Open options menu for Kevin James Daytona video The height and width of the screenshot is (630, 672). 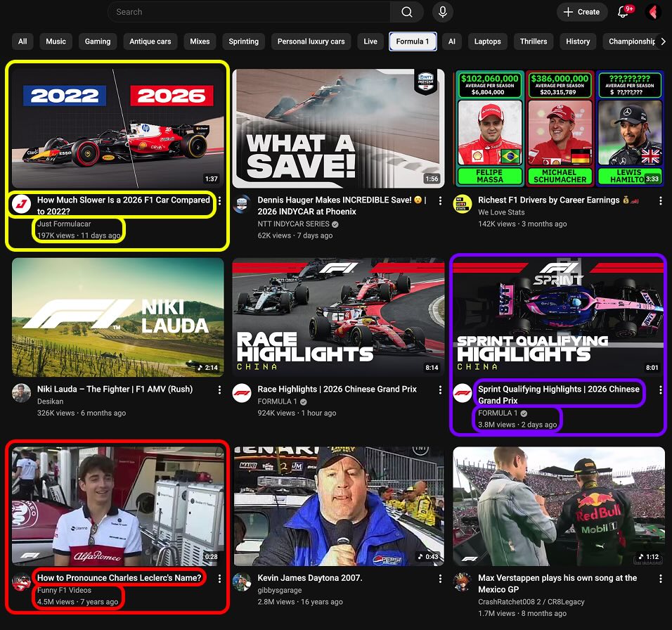coord(440,579)
